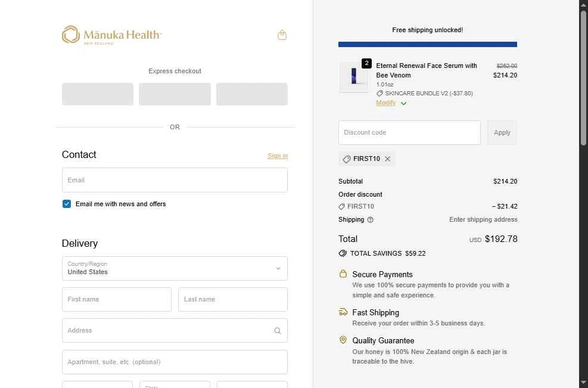Click the item quantity badge showing 2

pos(366,63)
